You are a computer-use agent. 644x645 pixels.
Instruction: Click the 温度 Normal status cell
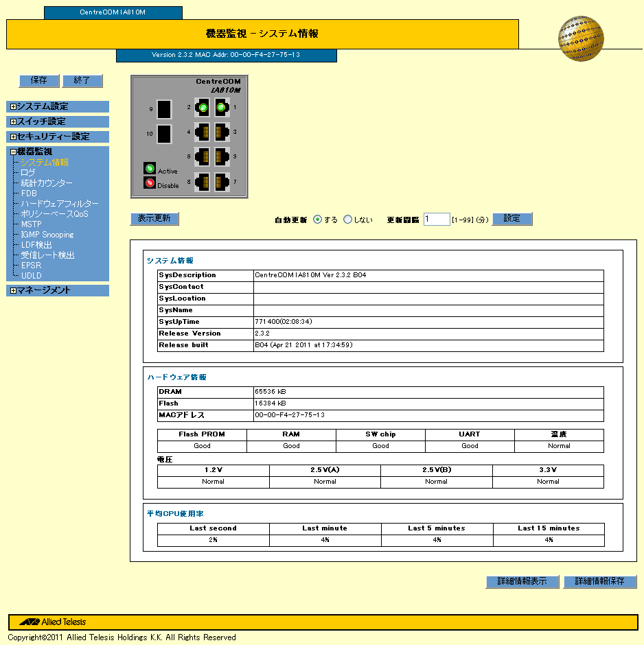(x=560, y=446)
